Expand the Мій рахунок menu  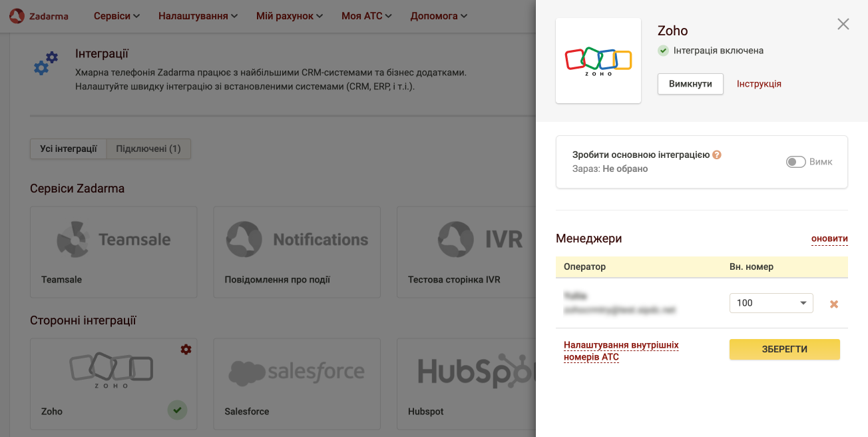(290, 16)
